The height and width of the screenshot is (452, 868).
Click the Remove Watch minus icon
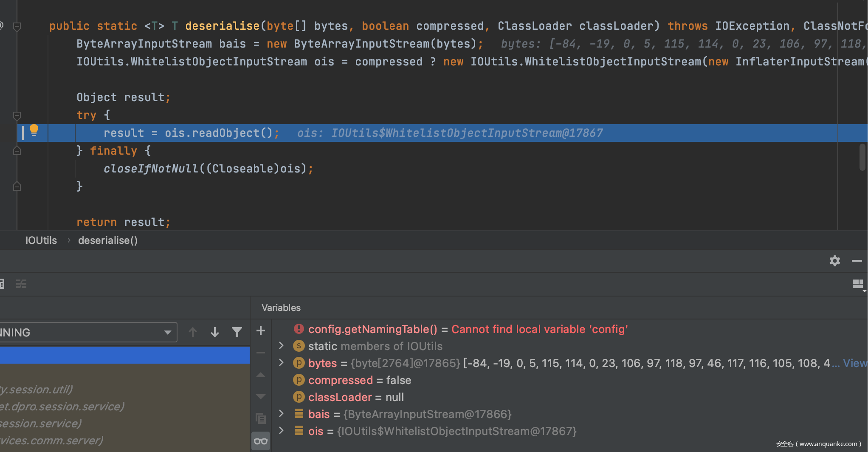pyautogui.click(x=261, y=353)
